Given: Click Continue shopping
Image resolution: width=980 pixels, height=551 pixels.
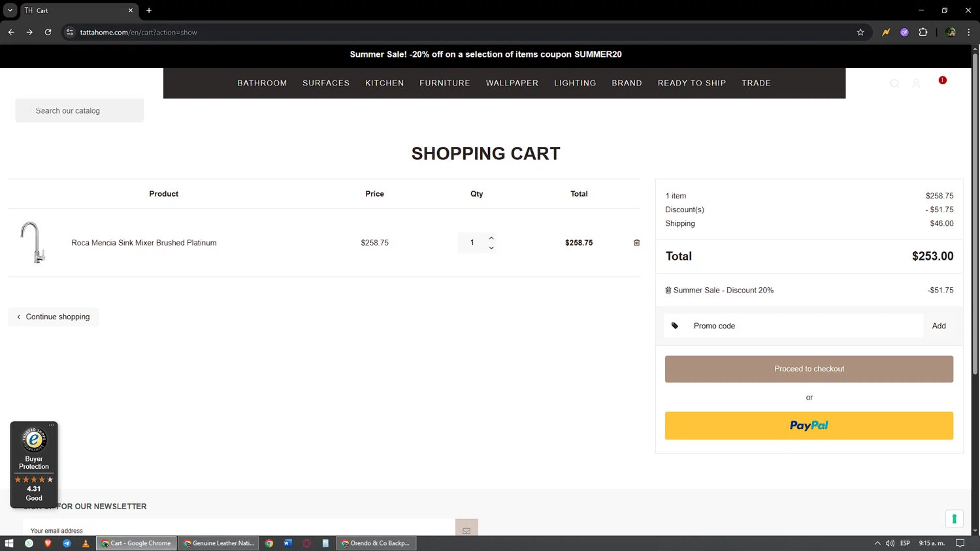Looking at the screenshot, I should [54, 317].
